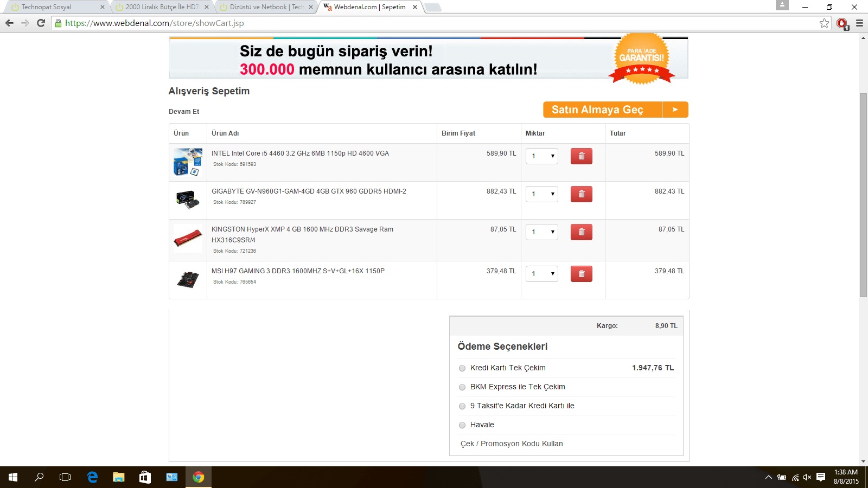Select the Havale payment option
The height and width of the screenshot is (488, 868).
pyautogui.click(x=462, y=425)
